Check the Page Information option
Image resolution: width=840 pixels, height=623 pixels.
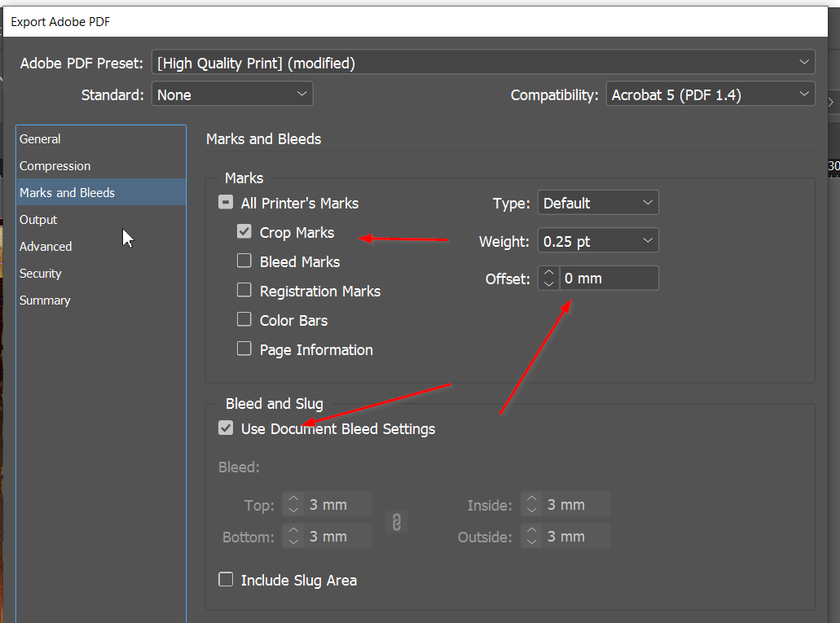pyautogui.click(x=244, y=349)
